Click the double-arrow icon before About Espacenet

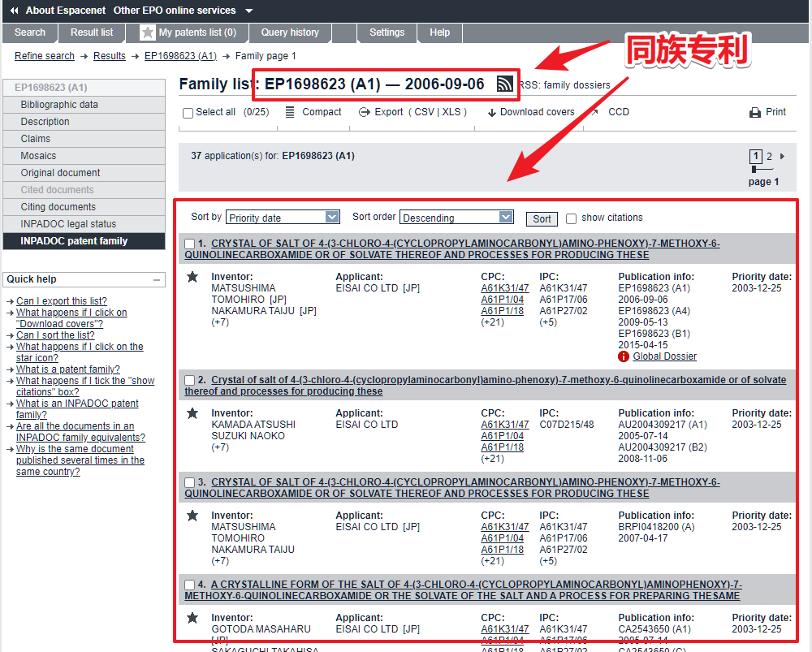pyautogui.click(x=15, y=11)
